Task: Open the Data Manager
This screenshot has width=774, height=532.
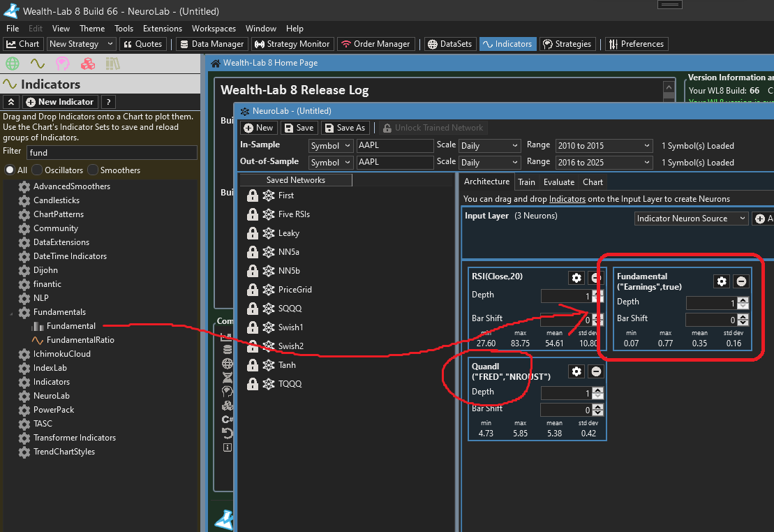Action: 211,44
